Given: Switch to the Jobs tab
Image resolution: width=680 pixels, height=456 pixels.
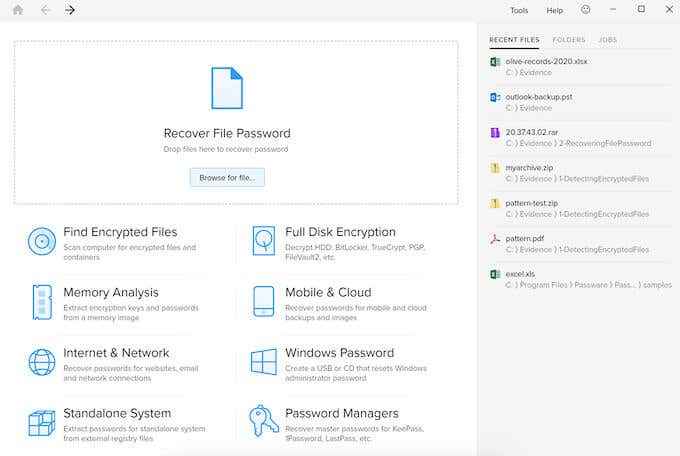Looking at the screenshot, I should tap(607, 40).
